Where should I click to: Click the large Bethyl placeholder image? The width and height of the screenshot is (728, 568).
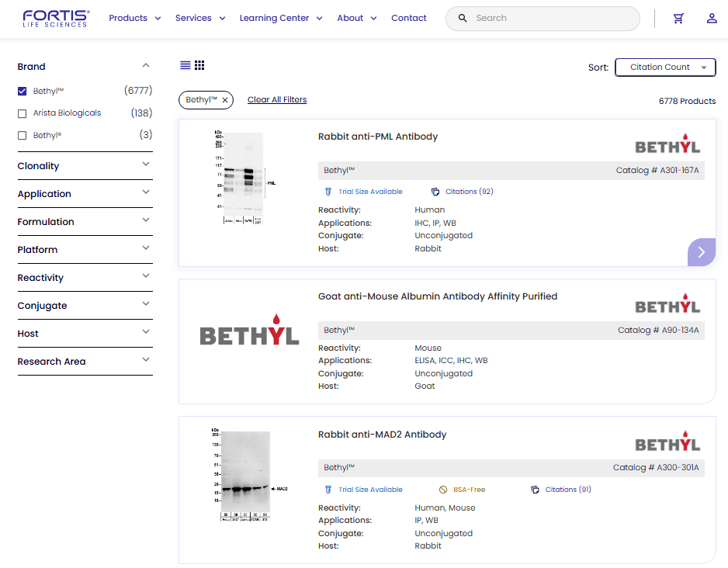tap(249, 331)
